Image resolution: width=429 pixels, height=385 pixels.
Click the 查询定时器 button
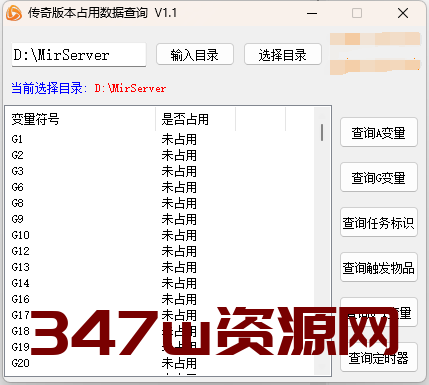pyautogui.click(x=379, y=357)
